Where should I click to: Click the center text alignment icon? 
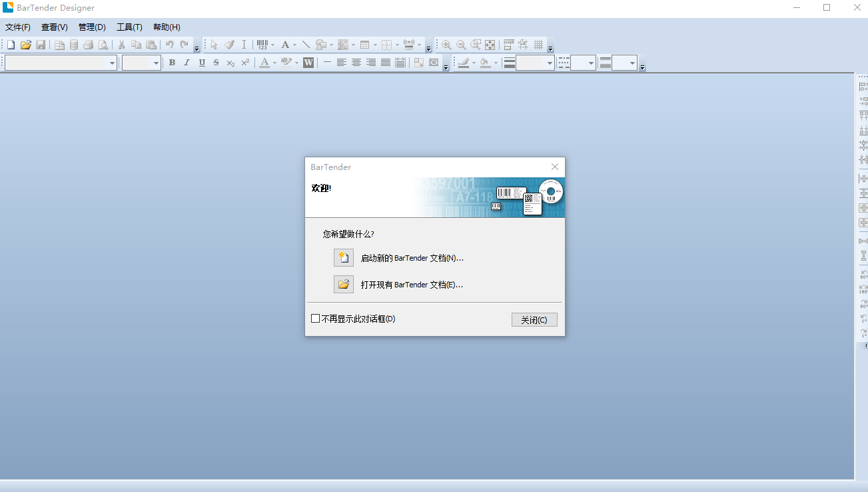(x=356, y=63)
